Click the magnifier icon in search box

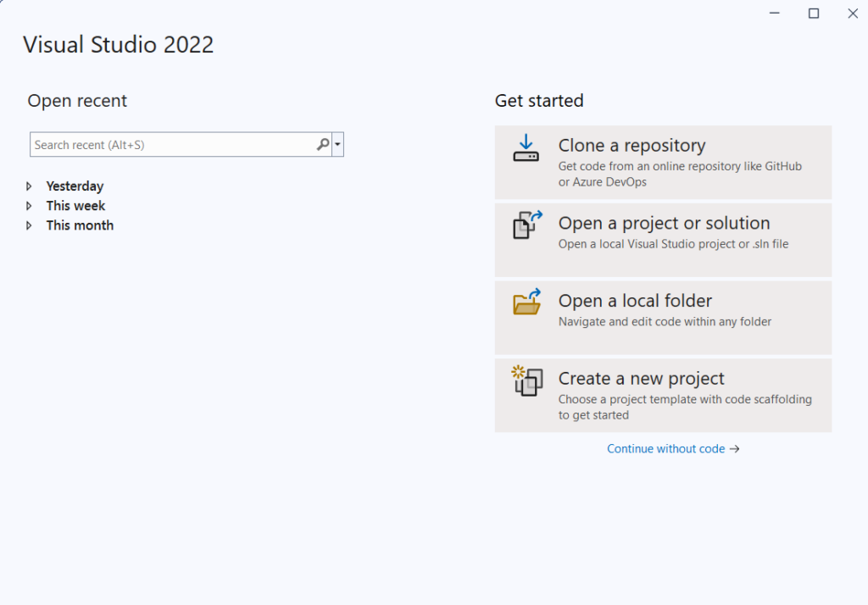tap(323, 144)
